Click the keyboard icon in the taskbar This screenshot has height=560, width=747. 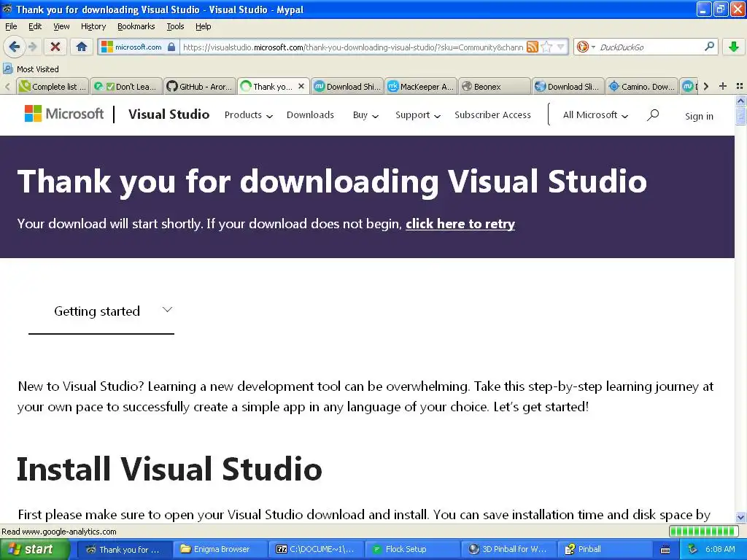coord(665,550)
